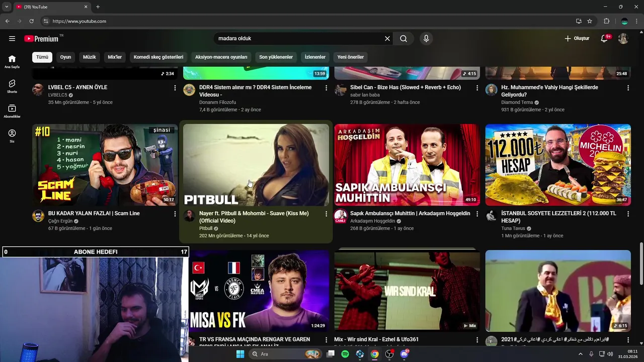Viewport: 644px width, 362px height.
Task: Open options for LVBEL C5 - AYNEN ÖYLE
Action: coord(175,88)
